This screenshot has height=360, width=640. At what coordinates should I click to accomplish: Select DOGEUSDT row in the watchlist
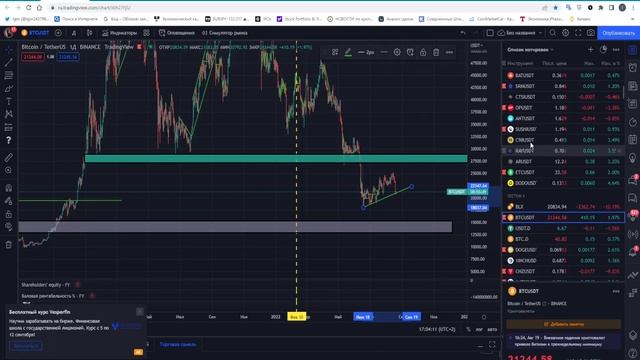563,250
